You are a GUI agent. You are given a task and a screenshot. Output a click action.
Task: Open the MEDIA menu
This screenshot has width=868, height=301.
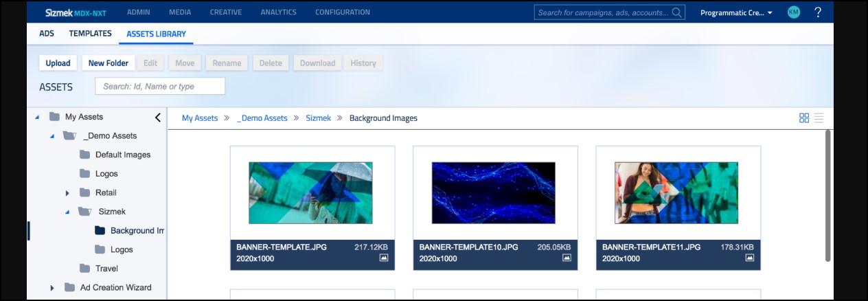(180, 12)
